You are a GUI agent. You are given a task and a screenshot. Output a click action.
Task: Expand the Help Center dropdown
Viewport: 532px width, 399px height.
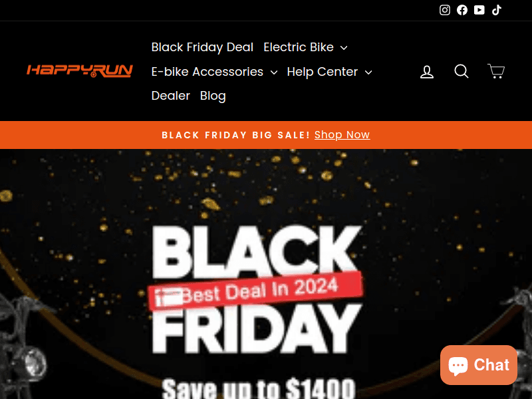pyautogui.click(x=329, y=72)
